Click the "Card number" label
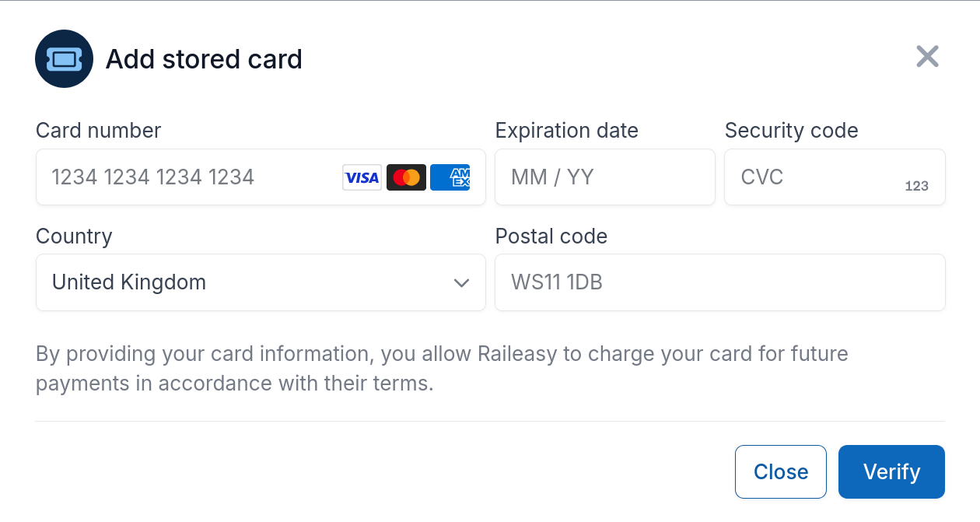The height and width of the screenshot is (522, 980). click(x=99, y=131)
